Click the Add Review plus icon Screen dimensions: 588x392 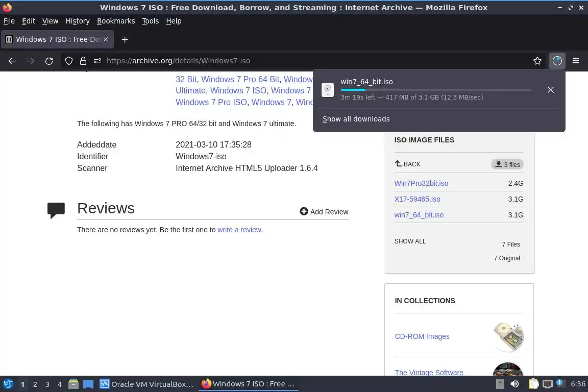click(304, 211)
